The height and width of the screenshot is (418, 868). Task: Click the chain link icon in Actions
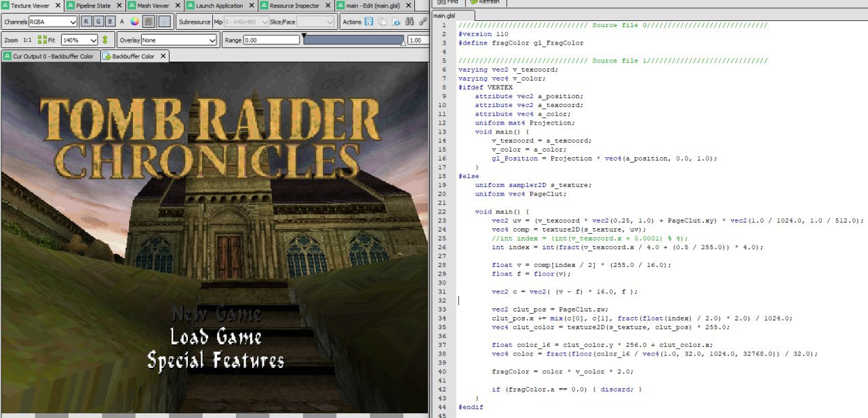[422, 22]
